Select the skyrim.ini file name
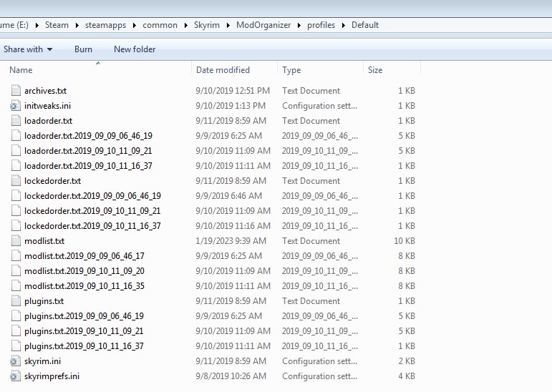Screen dimensions: 552x392 click(42, 361)
